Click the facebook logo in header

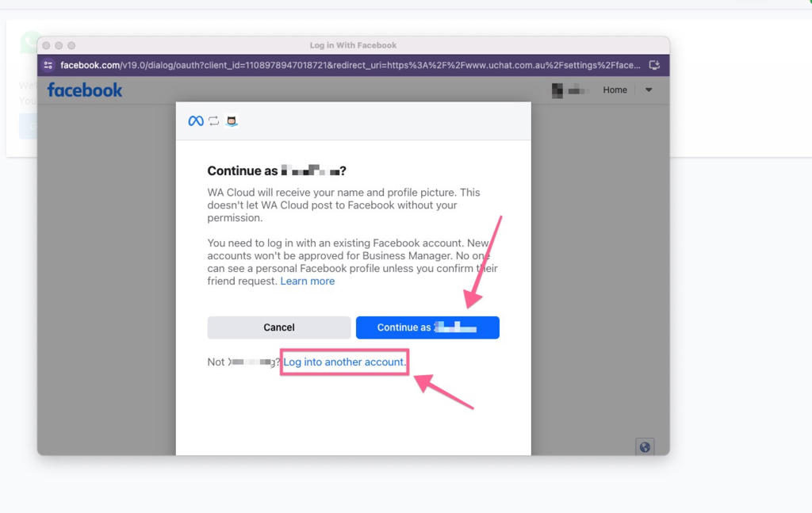coord(85,90)
